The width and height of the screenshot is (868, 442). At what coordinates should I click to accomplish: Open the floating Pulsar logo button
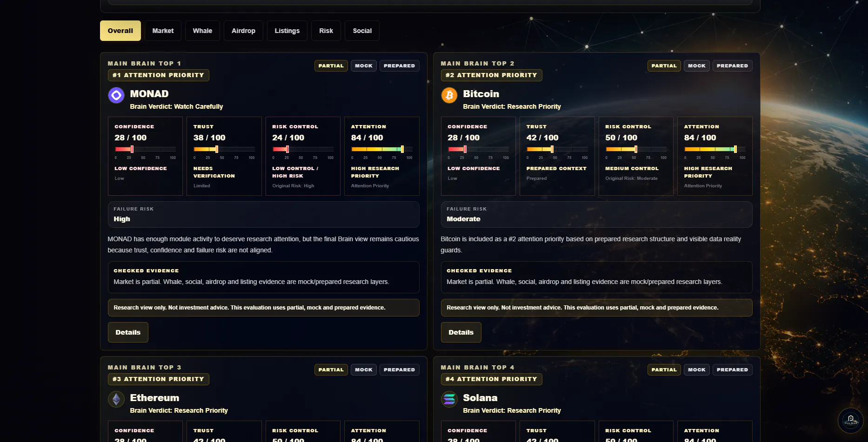tap(851, 420)
